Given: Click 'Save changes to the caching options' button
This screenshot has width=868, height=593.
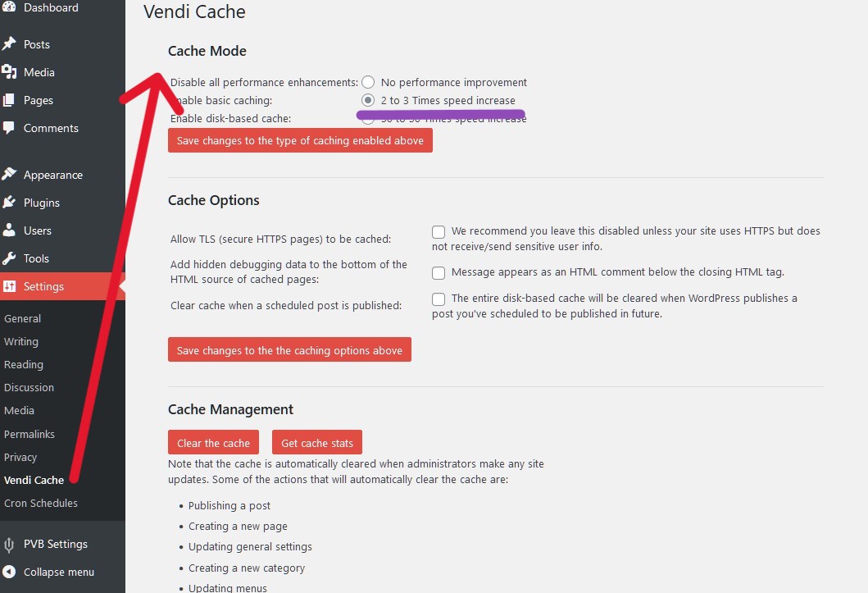Looking at the screenshot, I should (289, 350).
